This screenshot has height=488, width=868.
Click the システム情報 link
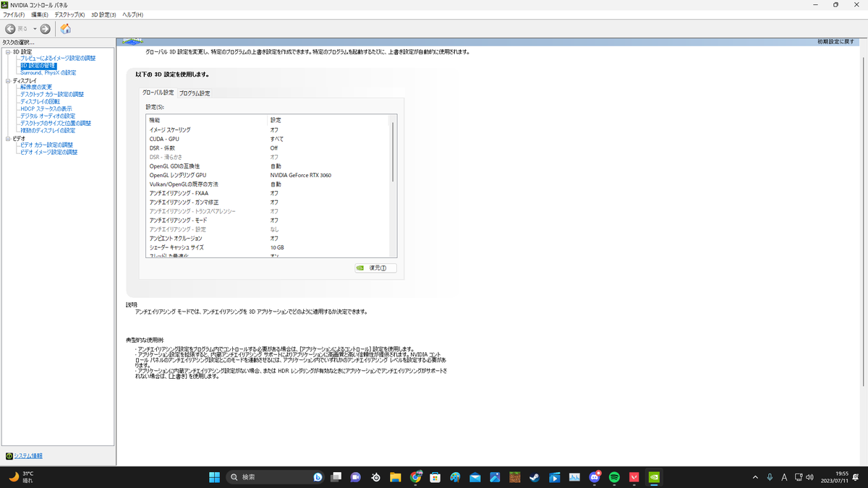(x=28, y=456)
